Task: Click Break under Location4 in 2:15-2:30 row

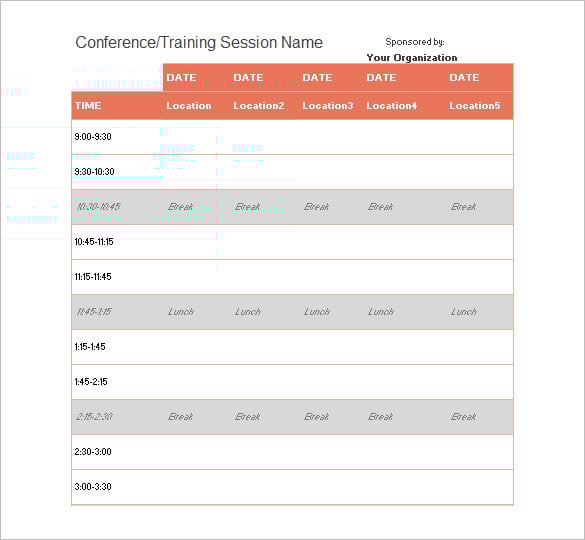Action: (x=381, y=417)
